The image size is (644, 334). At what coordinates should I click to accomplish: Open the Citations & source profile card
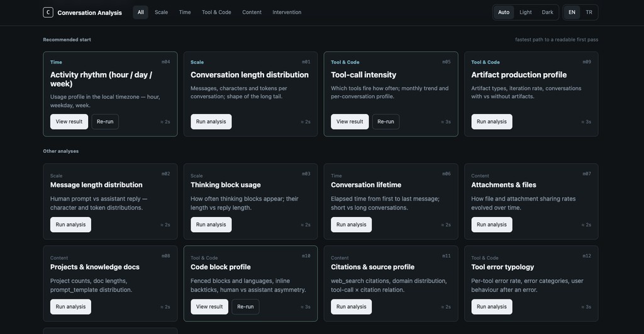(x=372, y=267)
